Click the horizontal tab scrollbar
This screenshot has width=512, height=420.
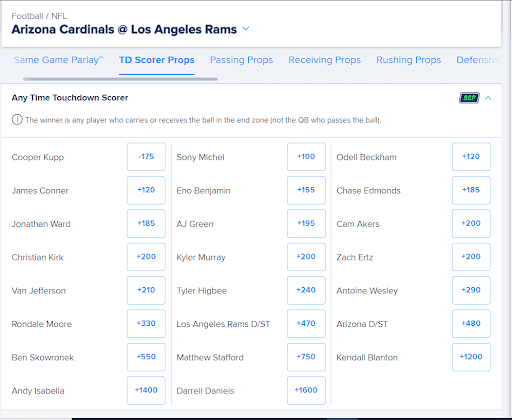tap(120, 79)
